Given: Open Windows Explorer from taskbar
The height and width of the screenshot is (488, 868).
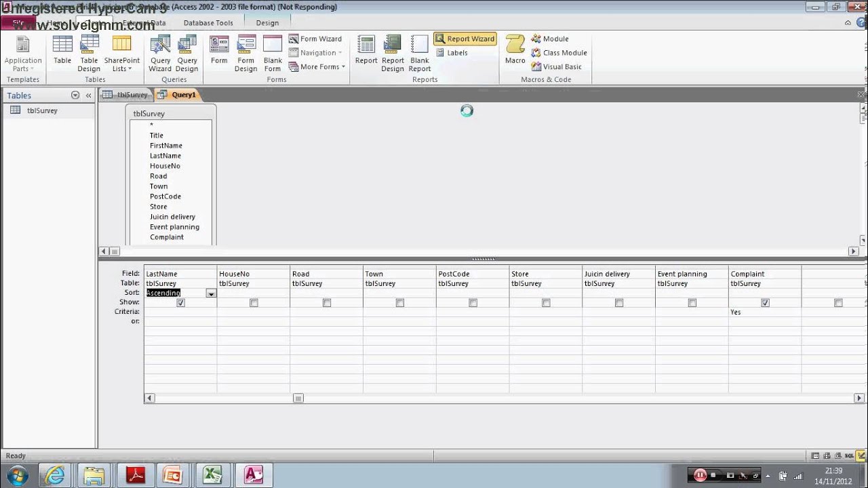Looking at the screenshot, I should click(x=94, y=475).
